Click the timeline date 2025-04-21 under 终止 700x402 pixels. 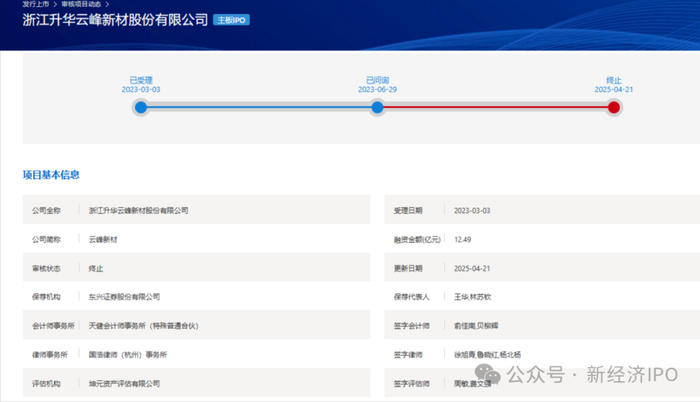click(614, 89)
